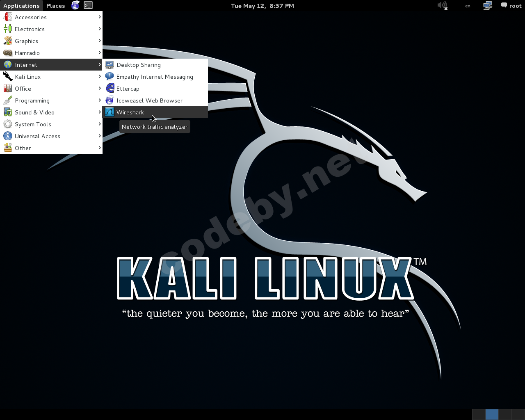Viewport: 525px width, 420px height.
Task: Expand the System Tools submenu arrow
Action: pos(99,124)
